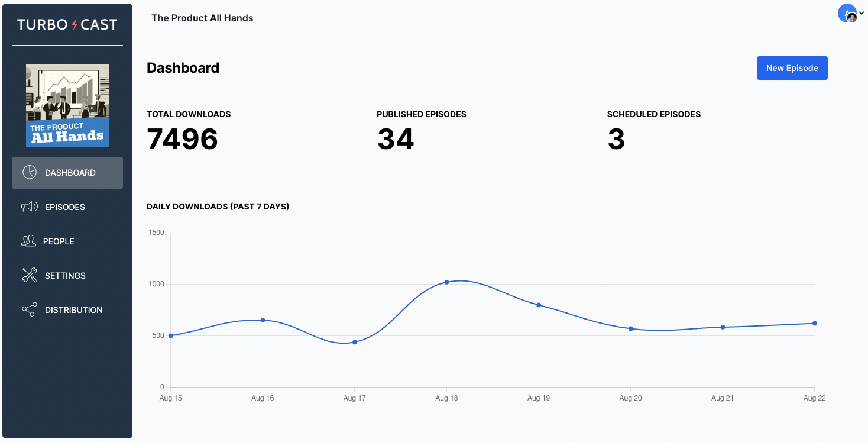Open the Settings page label
The height and width of the screenshot is (442, 868).
pos(65,276)
